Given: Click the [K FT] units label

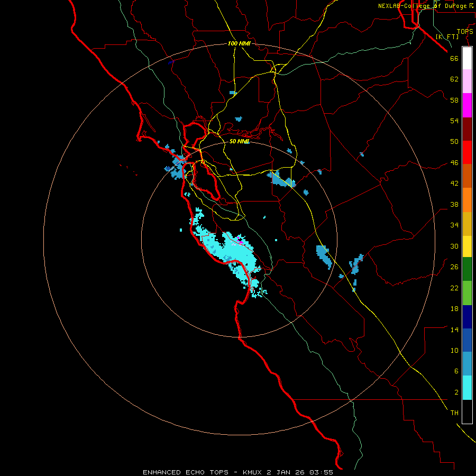Looking at the screenshot, I should tap(447, 36).
